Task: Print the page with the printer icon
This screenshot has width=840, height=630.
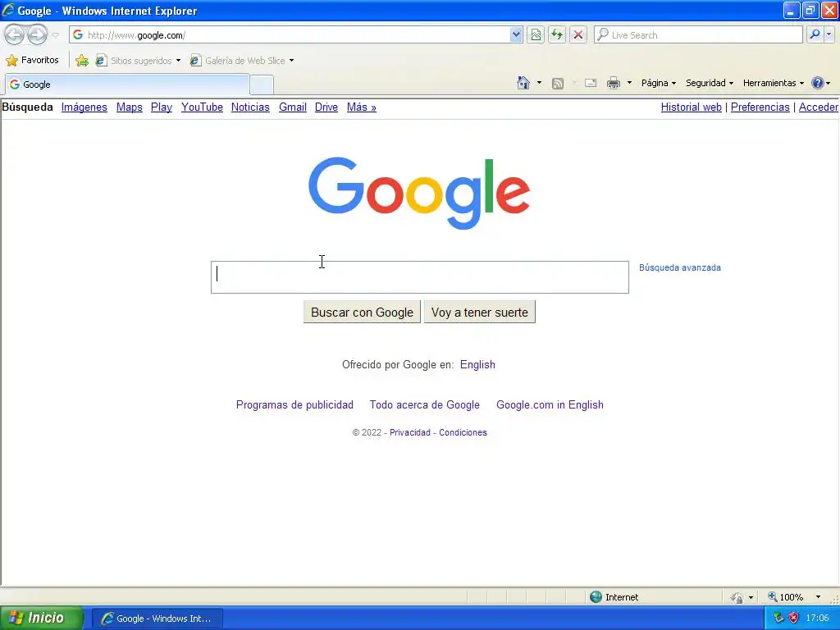Action: tap(614, 83)
